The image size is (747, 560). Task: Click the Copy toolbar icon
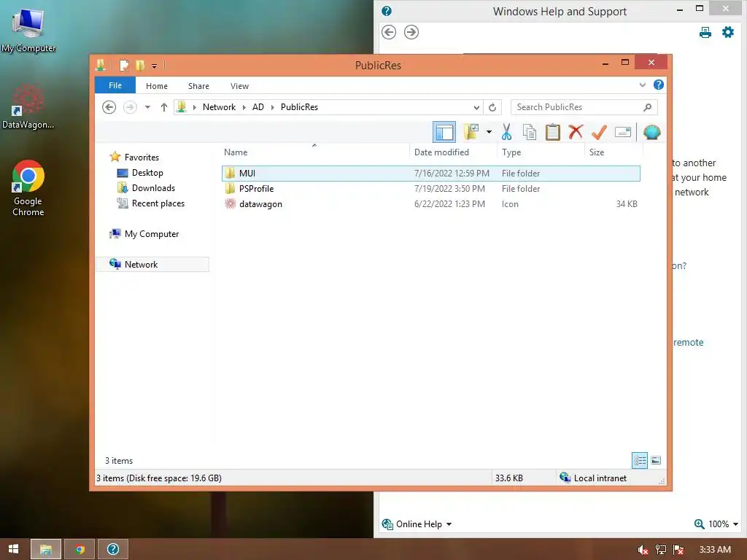[530, 132]
